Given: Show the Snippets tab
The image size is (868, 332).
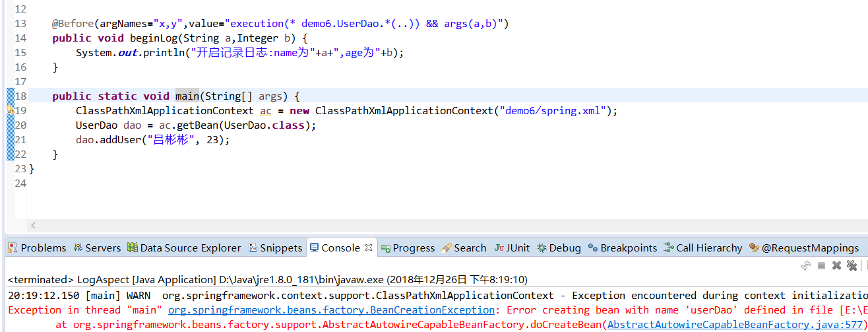Looking at the screenshot, I should click(276, 248).
